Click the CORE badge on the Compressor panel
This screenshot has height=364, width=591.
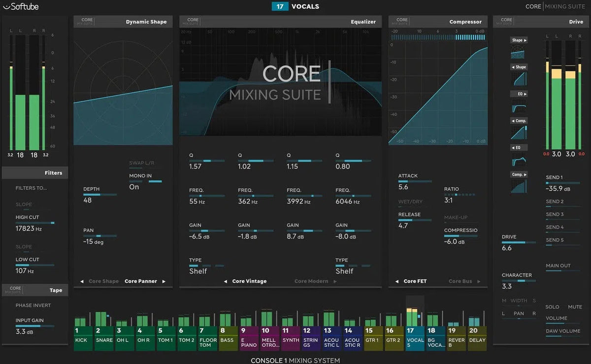[400, 21]
